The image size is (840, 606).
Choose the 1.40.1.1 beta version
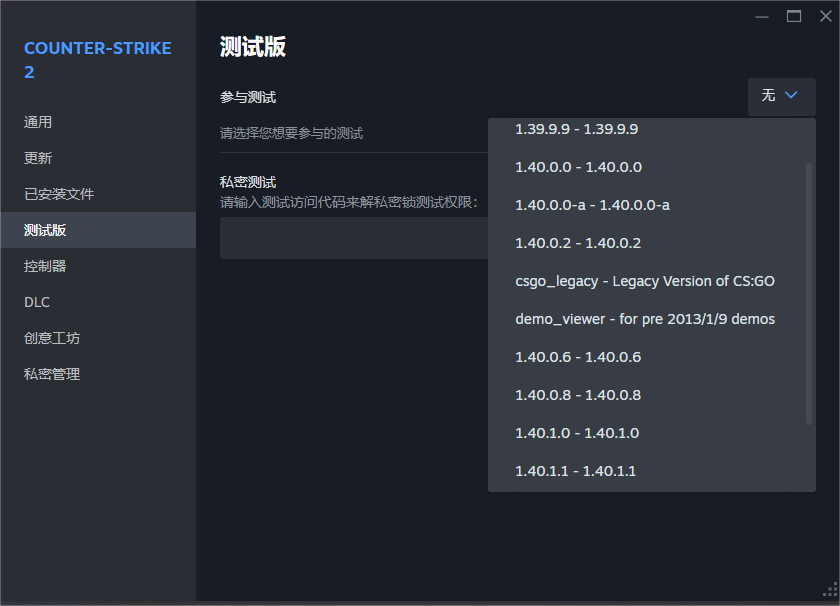[x=575, y=471]
